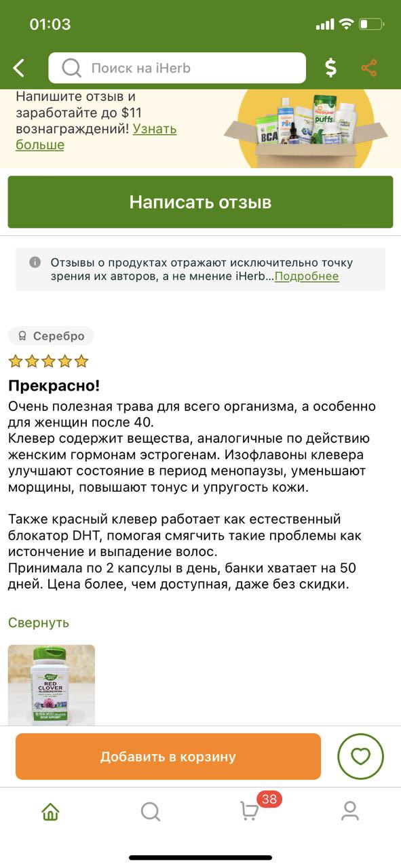401x868 pixels.
Task: Go to Home tab icon
Action: pos(50,811)
